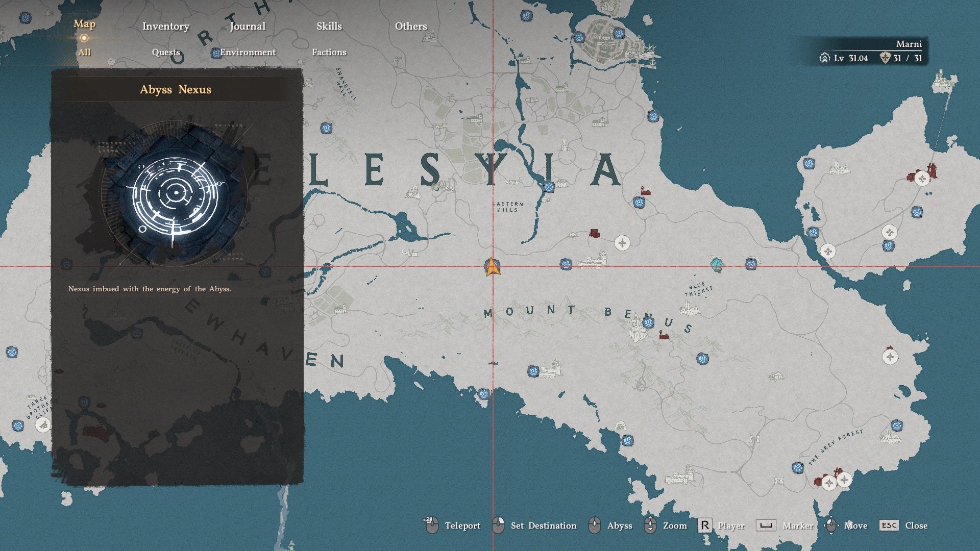Image resolution: width=980 pixels, height=551 pixels.
Task: Open the Skills tab
Action: pyautogui.click(x=329, y=26)
